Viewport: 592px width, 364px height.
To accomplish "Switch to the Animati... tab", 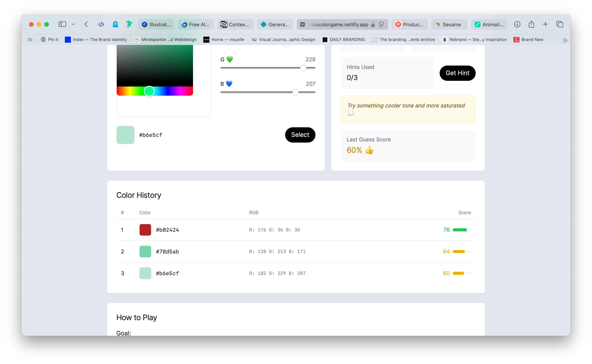I will pos(489,24).
